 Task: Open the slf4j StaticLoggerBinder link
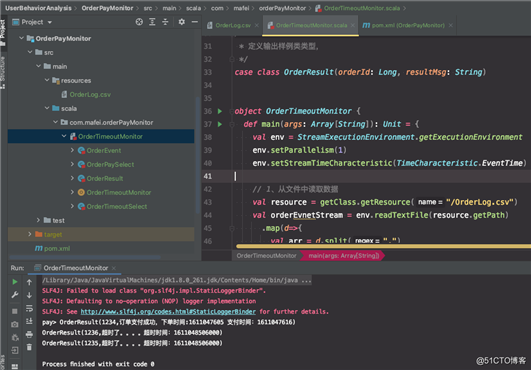pos(168,311)
